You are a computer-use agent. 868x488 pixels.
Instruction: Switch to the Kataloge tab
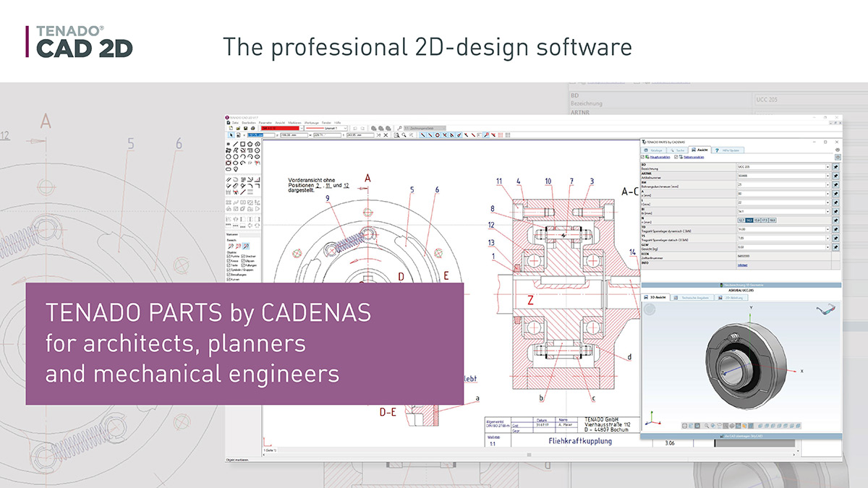[x=654, y=150]
